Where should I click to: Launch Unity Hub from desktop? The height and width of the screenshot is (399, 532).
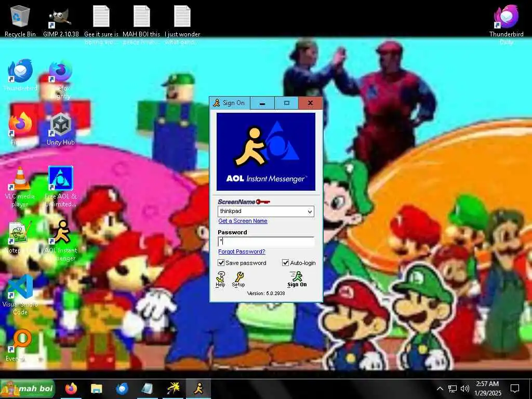[60, 129]
